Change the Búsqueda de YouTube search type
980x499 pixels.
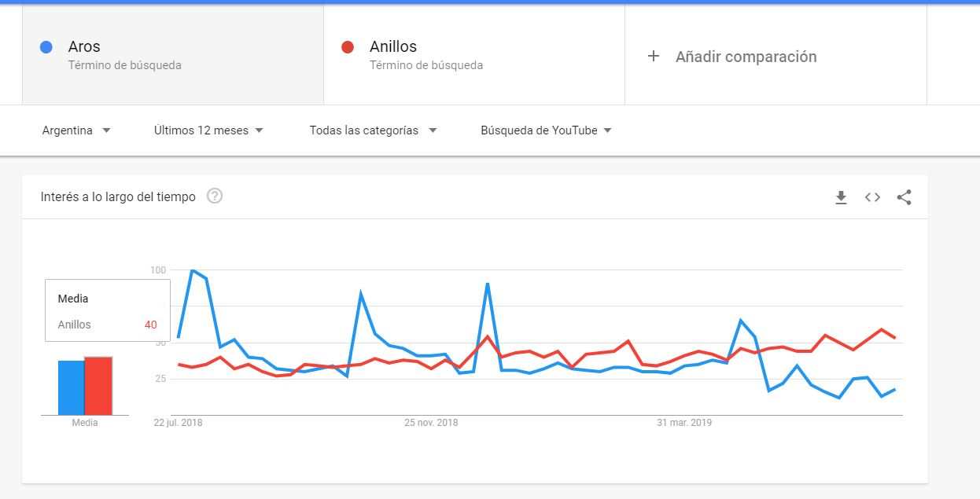click(546, 130)
